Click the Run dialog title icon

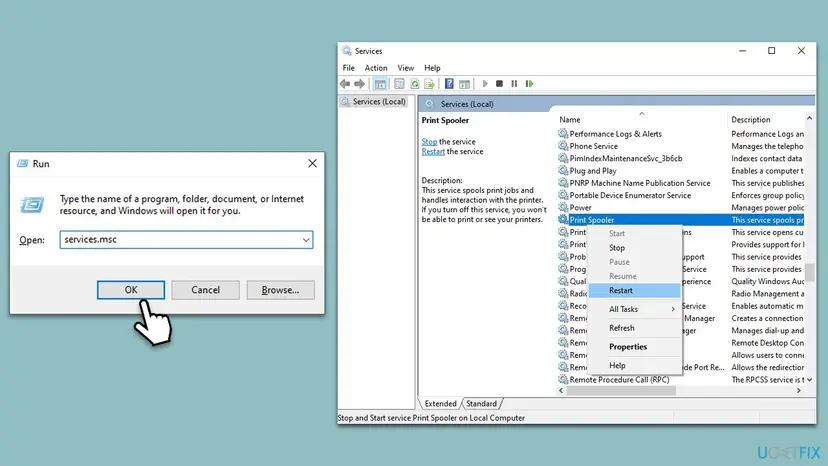[x=22, y=163]
